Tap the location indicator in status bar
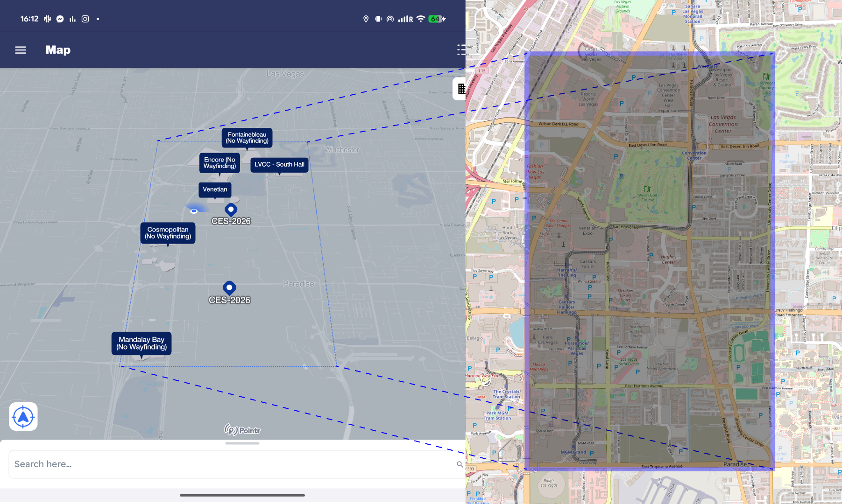This screenshot has height=504, width=842. [x=366, y=19]
